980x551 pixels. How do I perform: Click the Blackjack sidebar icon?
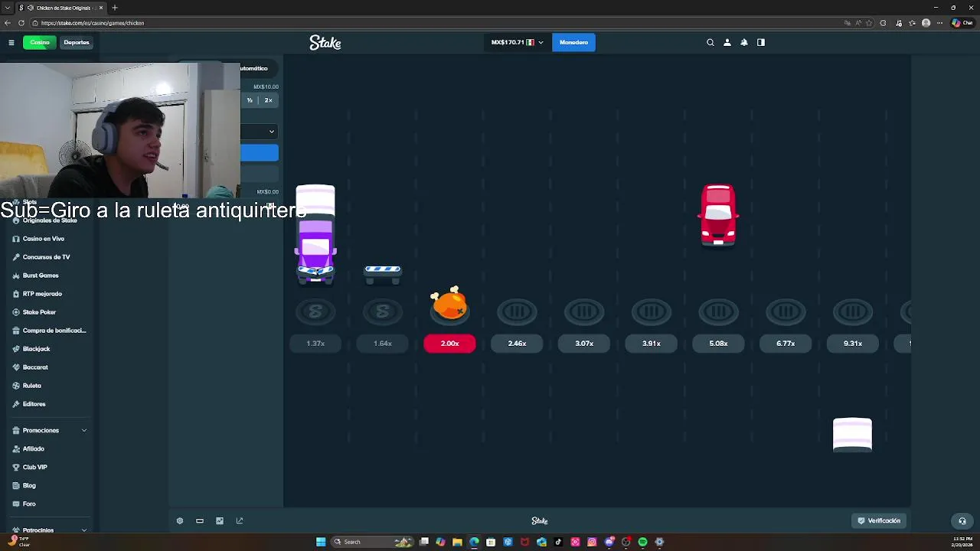(16, 349)
